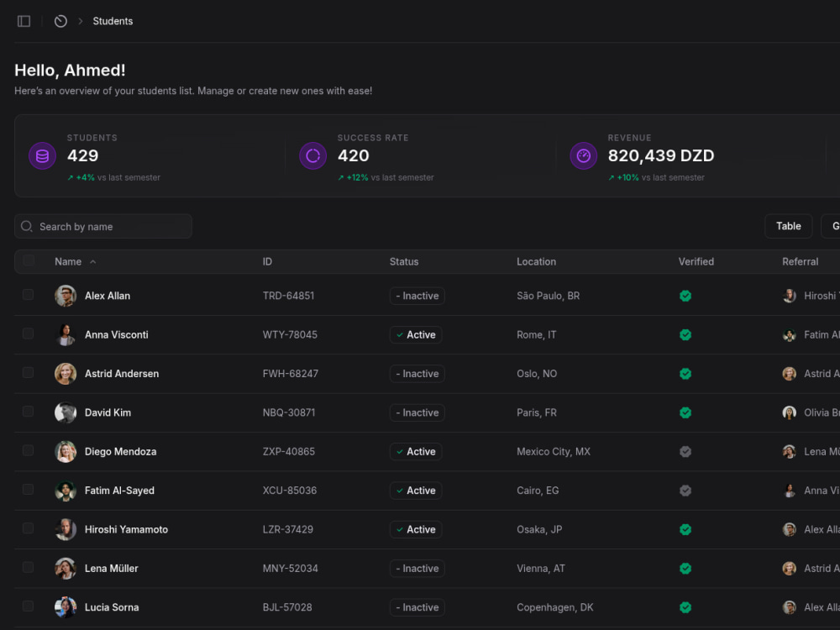840x630 pixels.
Task: Select ID text WTY-78045
Action: tap(290, 335)
